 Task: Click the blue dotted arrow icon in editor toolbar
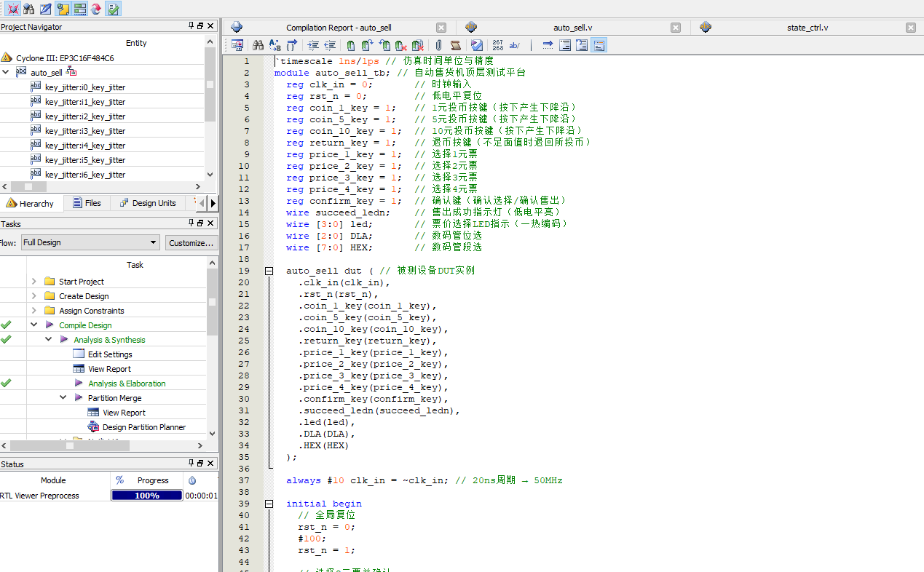click(548, 45)
